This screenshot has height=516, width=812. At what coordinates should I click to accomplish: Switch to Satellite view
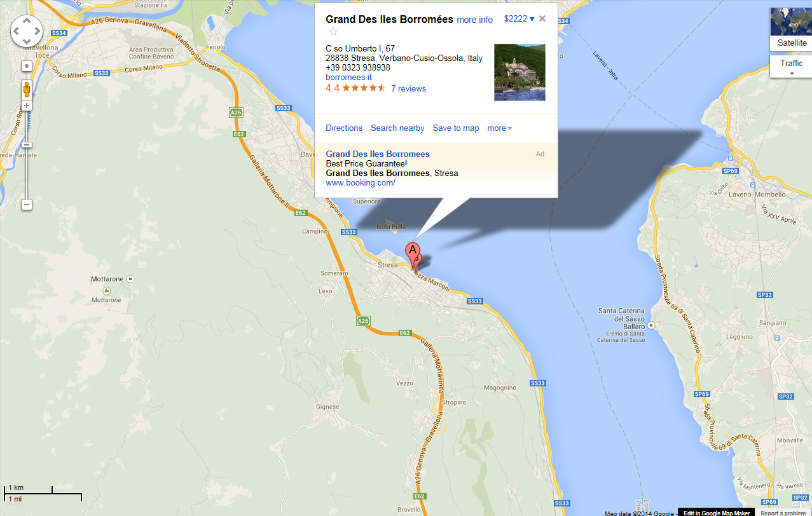tap(792, 29)
